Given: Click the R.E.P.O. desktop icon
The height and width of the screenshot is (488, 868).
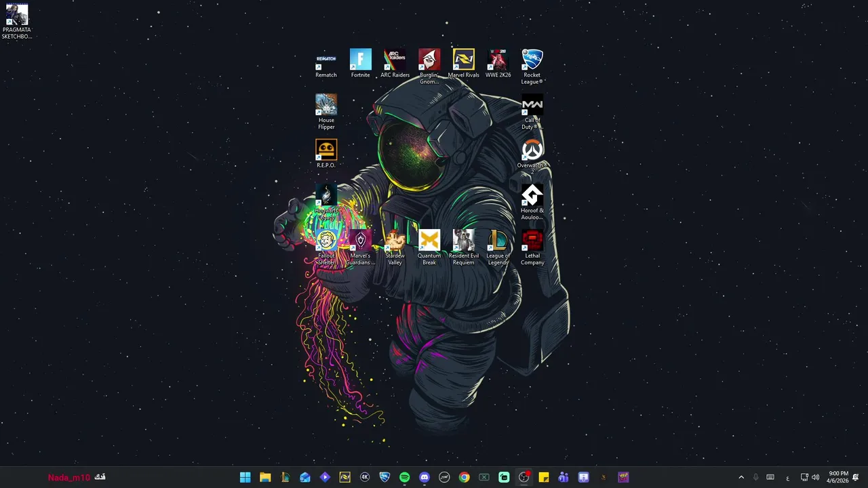Looking at the screenshot, I should click(326, 155).
